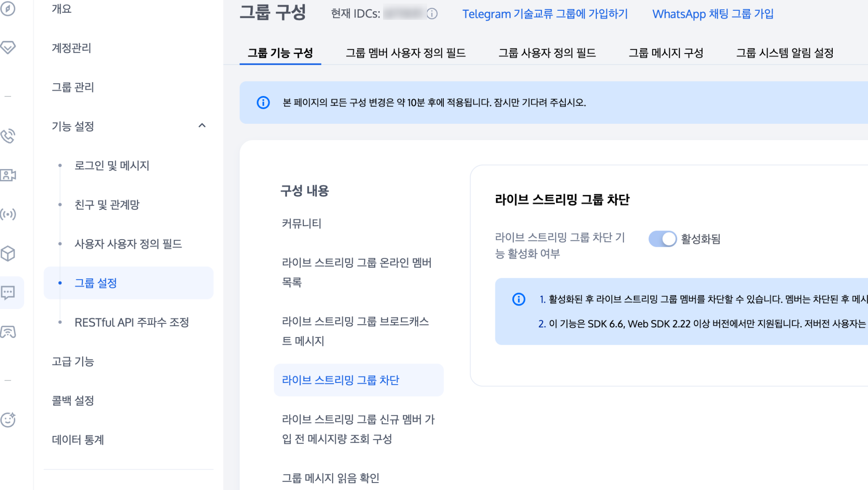Open RESTful API 주파수 조정 menu item
868x490 pixels.
[x=132, y=322]
